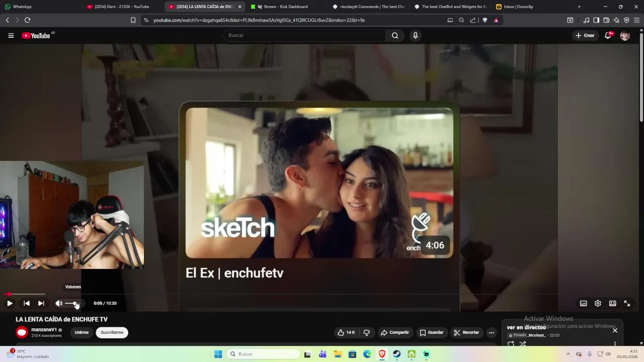Image resolution: width=644 pixels, height=362 pixels.
Task: Close the 'ver en directo' playlist panel
Action: point(615,330)
